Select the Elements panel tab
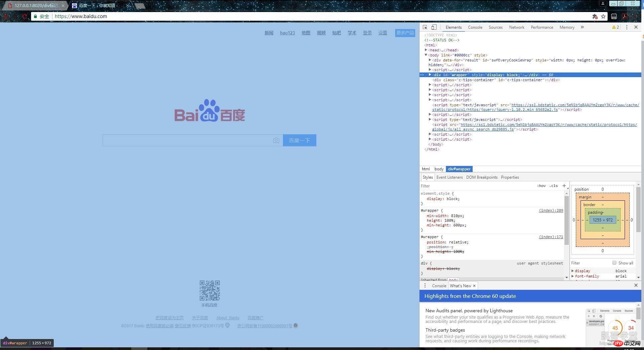 point(453,27)
